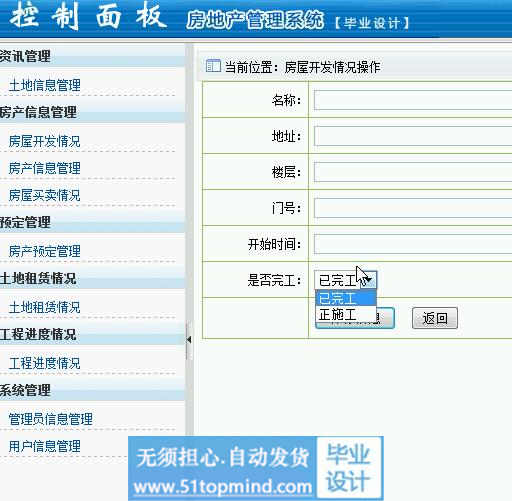Click into the 楼层 text box

tap(413, 172)
